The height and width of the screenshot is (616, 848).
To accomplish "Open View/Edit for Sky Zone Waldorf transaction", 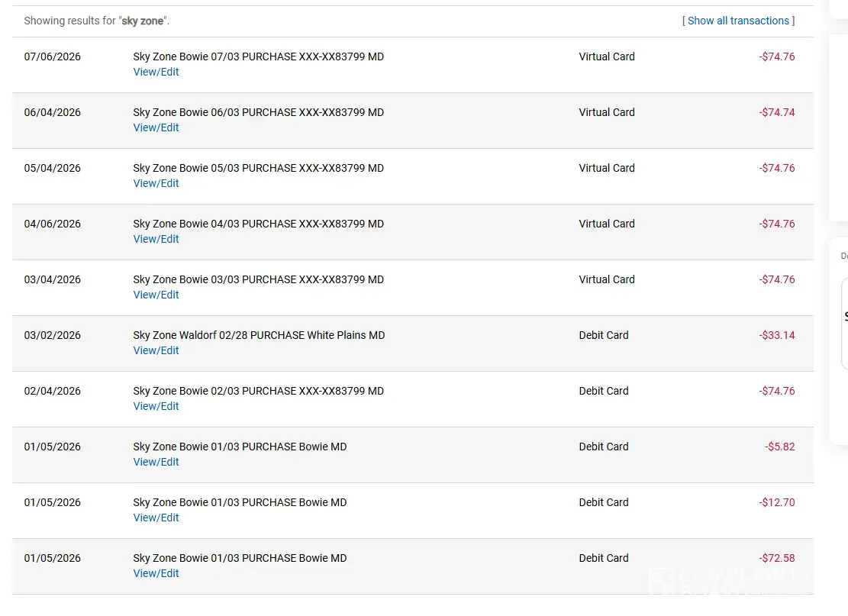I will pyautogui.click(x=156, y=350).
